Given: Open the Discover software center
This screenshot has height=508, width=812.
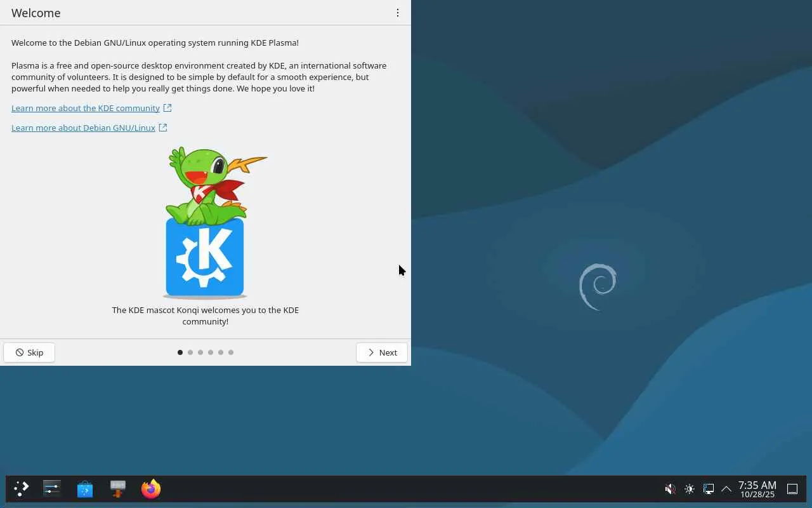Looking at the screenshot, I should coord(85,489).
